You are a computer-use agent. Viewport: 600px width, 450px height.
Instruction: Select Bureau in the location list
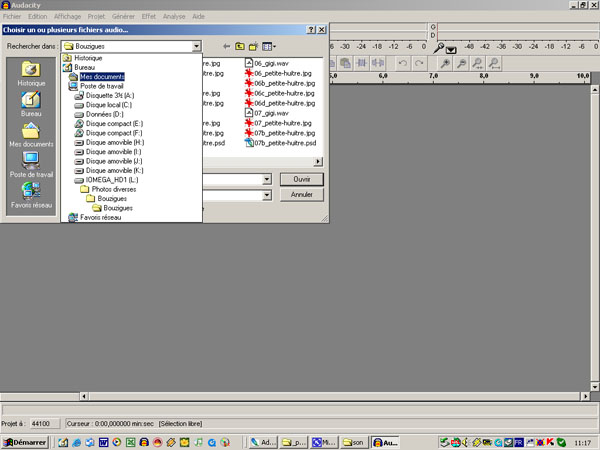pyautogui.click(x=85, y=67)
